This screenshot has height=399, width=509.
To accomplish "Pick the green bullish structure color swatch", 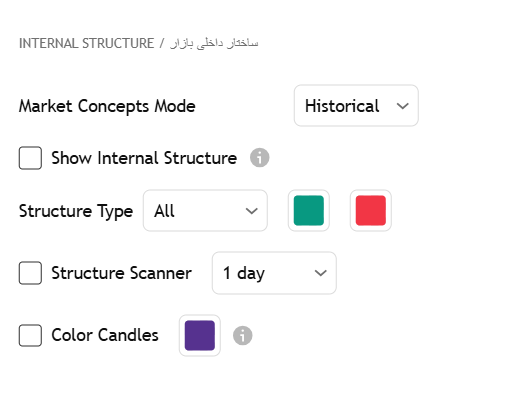I will pyautogui.click(x=309, y=211).
